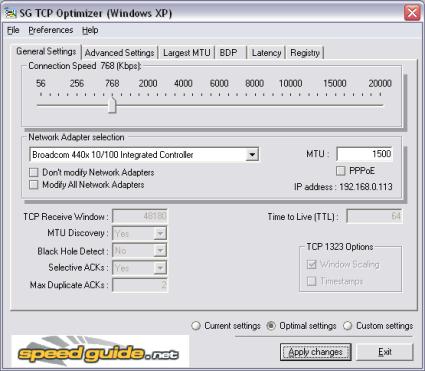Open the File menu
425x371 pixels.
[x=13, y=30]
